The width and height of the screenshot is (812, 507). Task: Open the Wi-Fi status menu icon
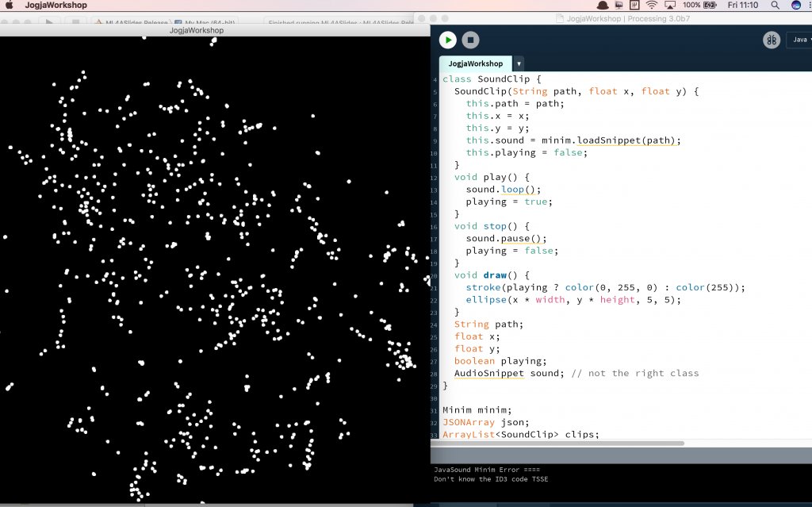tap(651, 5)
